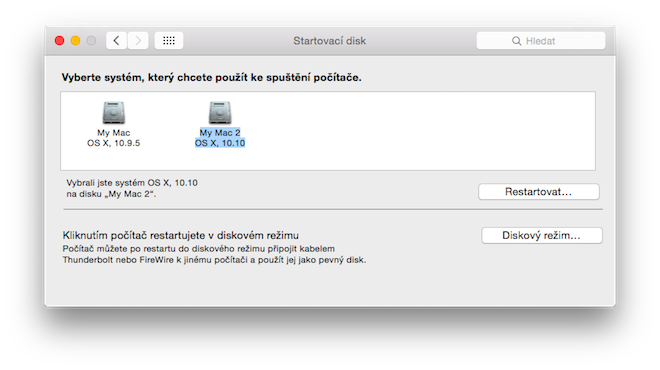
Task: Focus the Hledat search field
Action: pos(541,41)
